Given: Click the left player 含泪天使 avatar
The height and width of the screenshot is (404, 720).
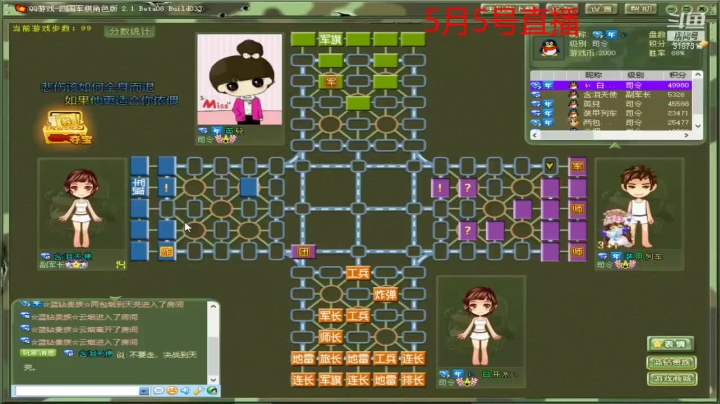Looking at the screenshot, I should click(82, 204).
